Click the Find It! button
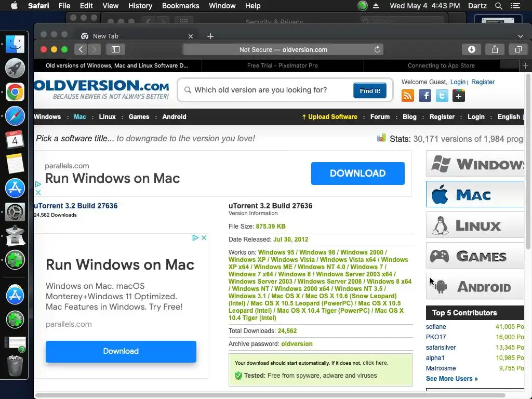Viewport: 532px width, 399px height. (370, 90)
